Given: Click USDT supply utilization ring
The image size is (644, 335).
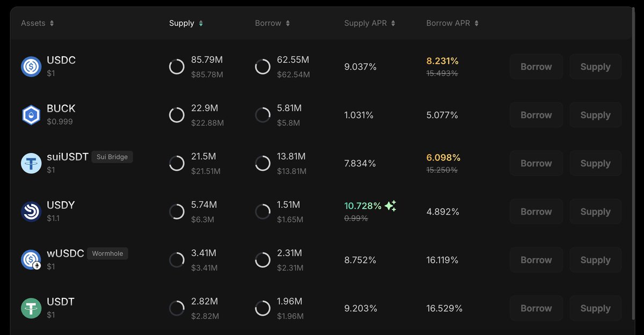Looking at the screenshot, I should [177, 308].
